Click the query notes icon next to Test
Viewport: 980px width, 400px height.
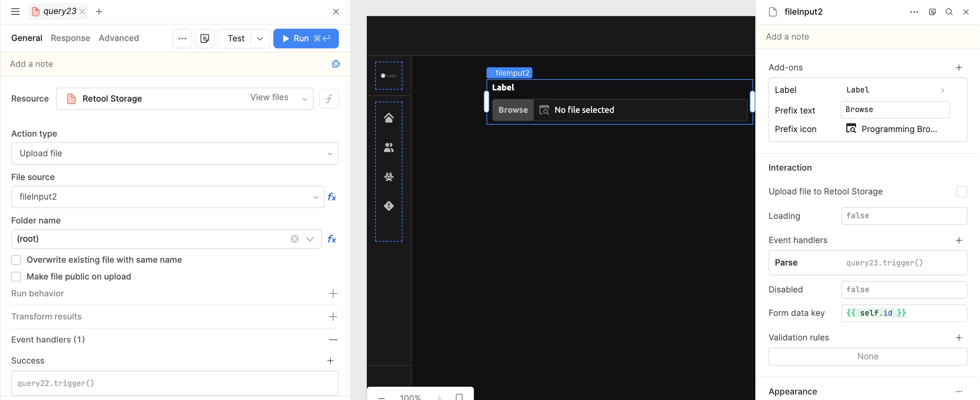click(205, 39)
